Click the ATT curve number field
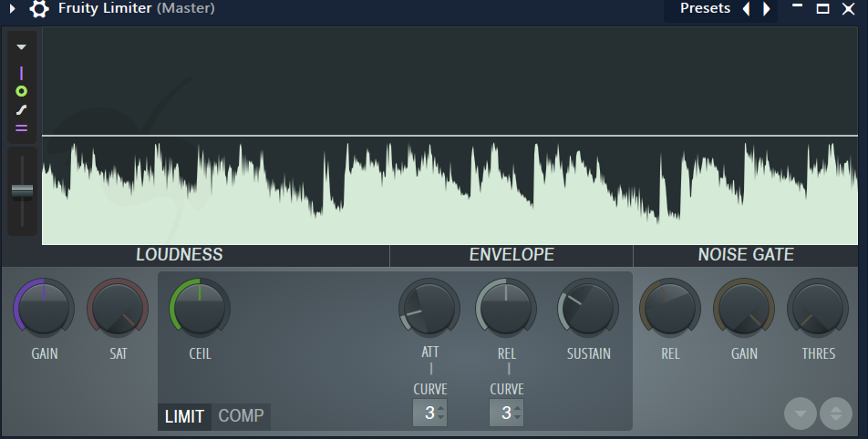 tap(429, 413)
